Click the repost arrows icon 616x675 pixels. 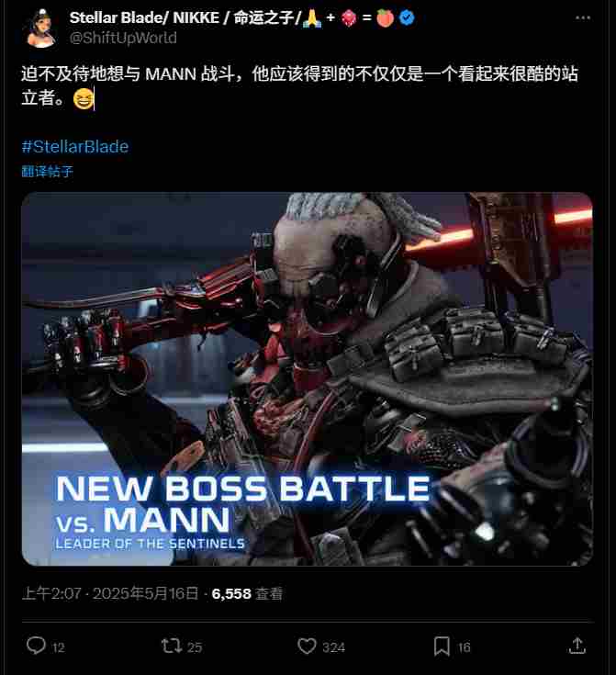pyautogui.click(x=171, y=647)
